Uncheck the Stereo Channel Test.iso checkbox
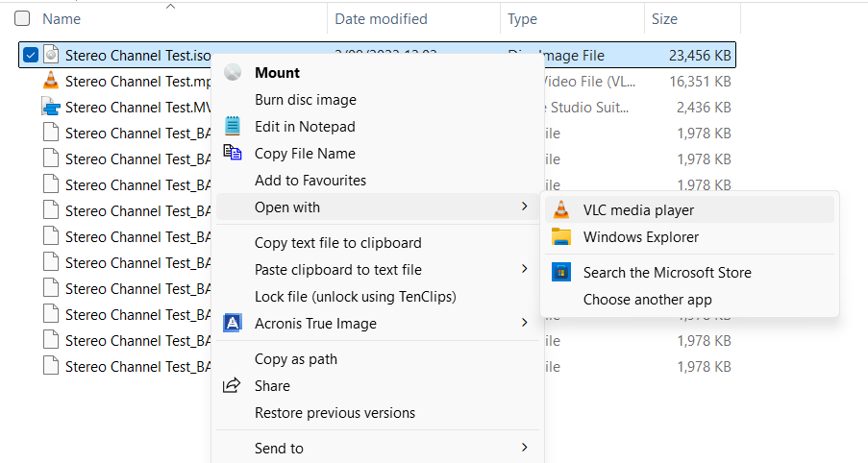This screenshot has height=463, width=868. point(31,55)
